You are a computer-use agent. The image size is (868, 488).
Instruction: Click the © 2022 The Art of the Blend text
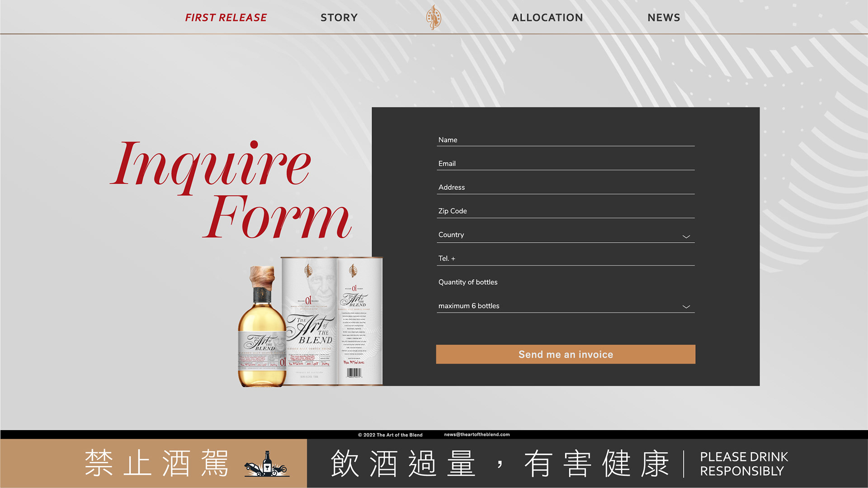pos(390,435)
